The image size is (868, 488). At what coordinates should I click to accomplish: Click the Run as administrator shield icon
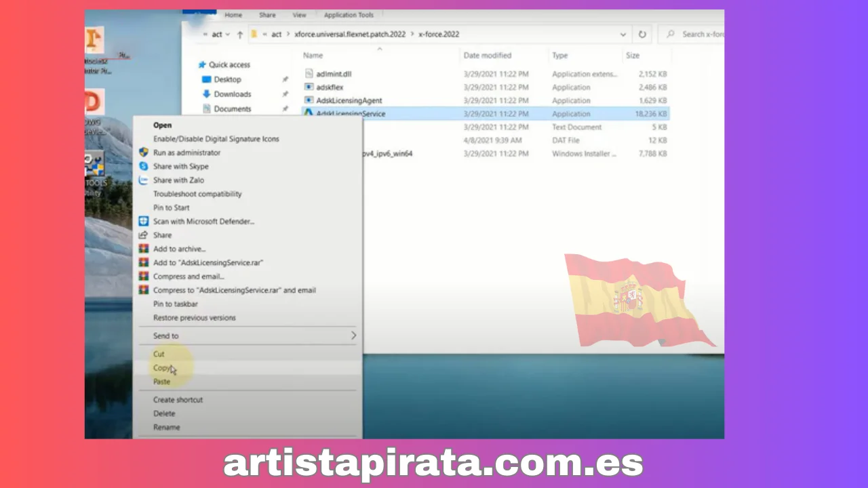click(x=143, y=152)
